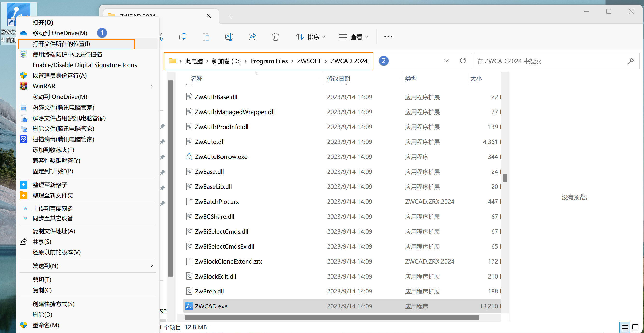Expand the address bar history dropdown
This screenshot has height=333, width=644.
point(446,61)
